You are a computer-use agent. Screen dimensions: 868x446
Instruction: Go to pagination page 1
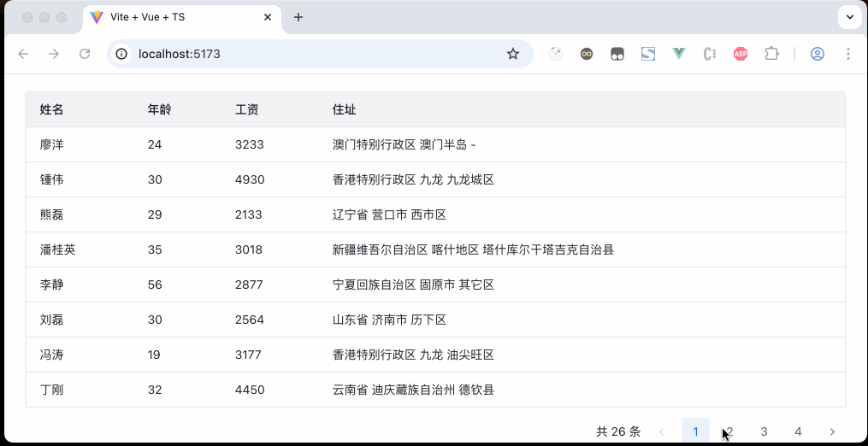[696, 431]
